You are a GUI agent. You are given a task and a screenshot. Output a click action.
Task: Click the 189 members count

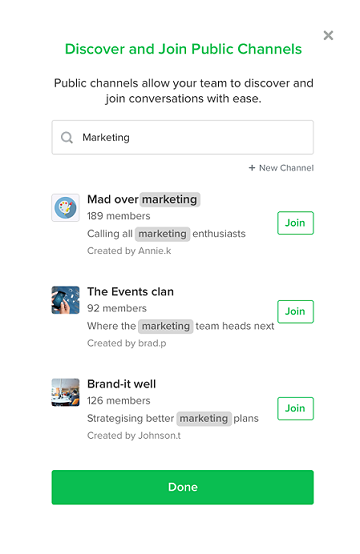click(x=119, y=216)
